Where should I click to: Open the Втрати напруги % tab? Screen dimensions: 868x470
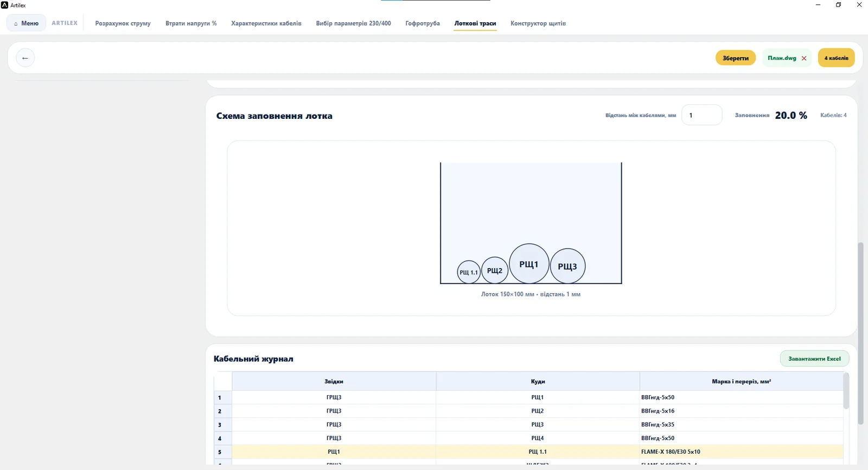pos(191,23)
